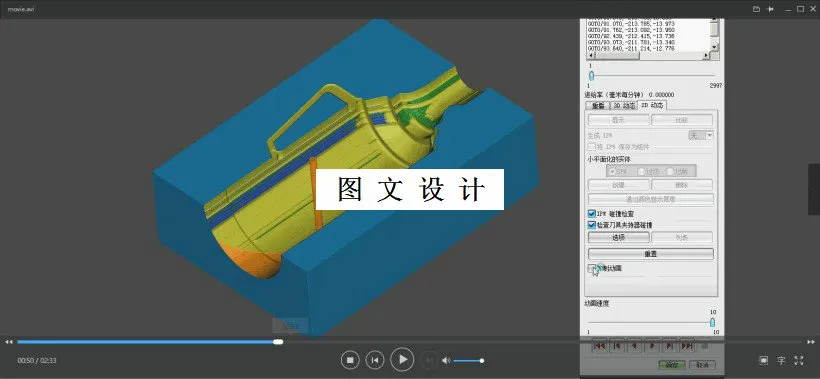Click the 创建 button
Image resolution: width=820 pixels, height=379 pixels.
click(x=619, y=185)
